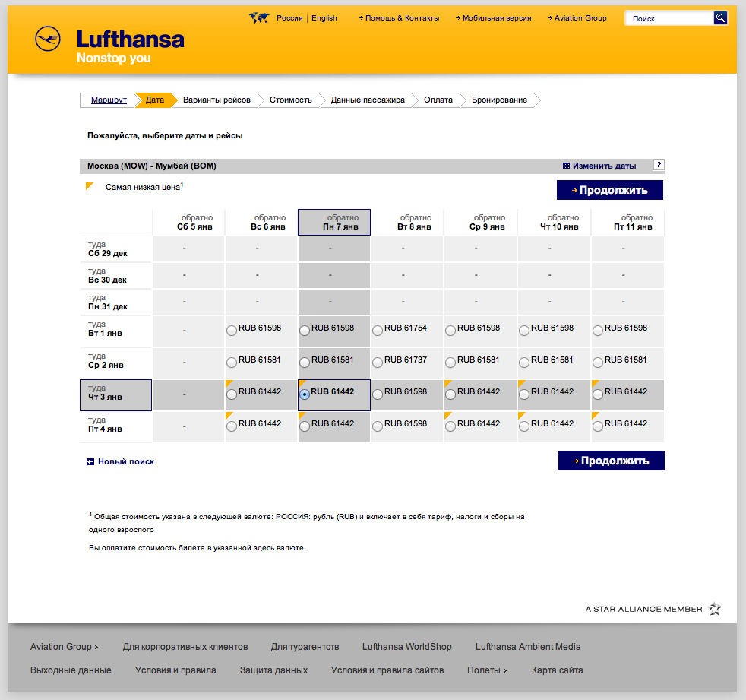Go to the Маршрут step
This screenshot has width=746, height=700.
[109, 100]
